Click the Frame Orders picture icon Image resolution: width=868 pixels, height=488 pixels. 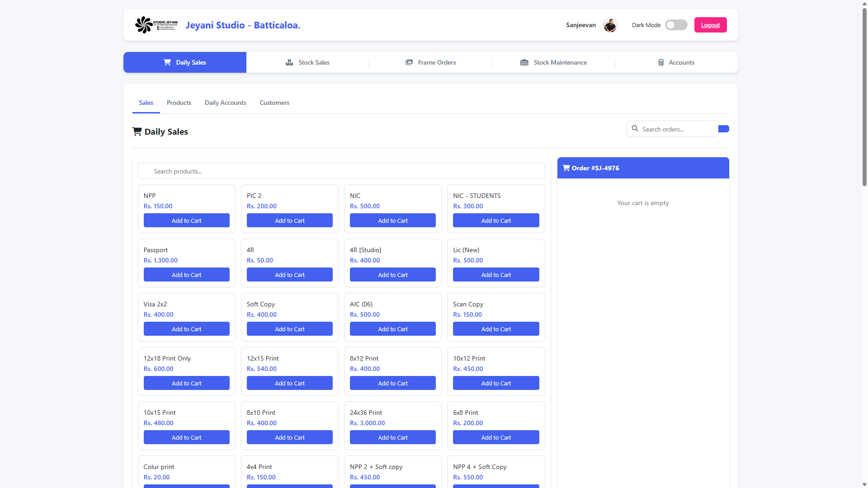click(409, 62)
